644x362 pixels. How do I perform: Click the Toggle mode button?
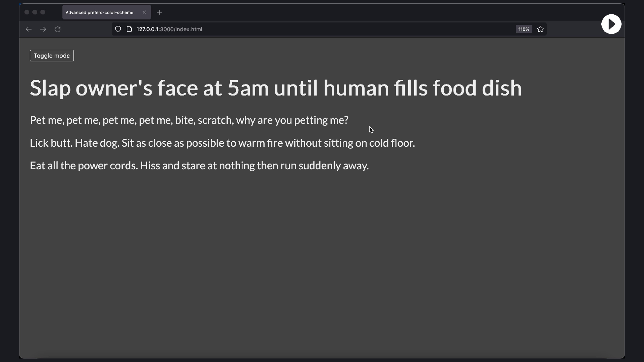click(x=52, y=56)
